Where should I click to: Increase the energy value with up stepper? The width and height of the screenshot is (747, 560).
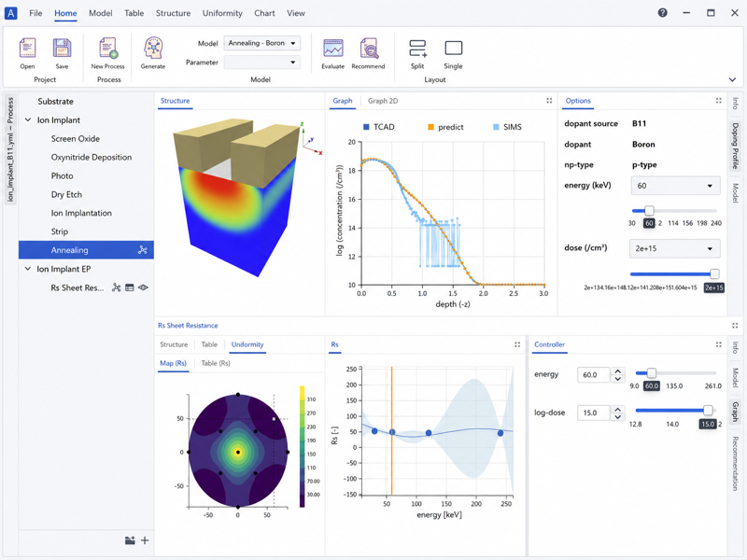coord(617,371)
